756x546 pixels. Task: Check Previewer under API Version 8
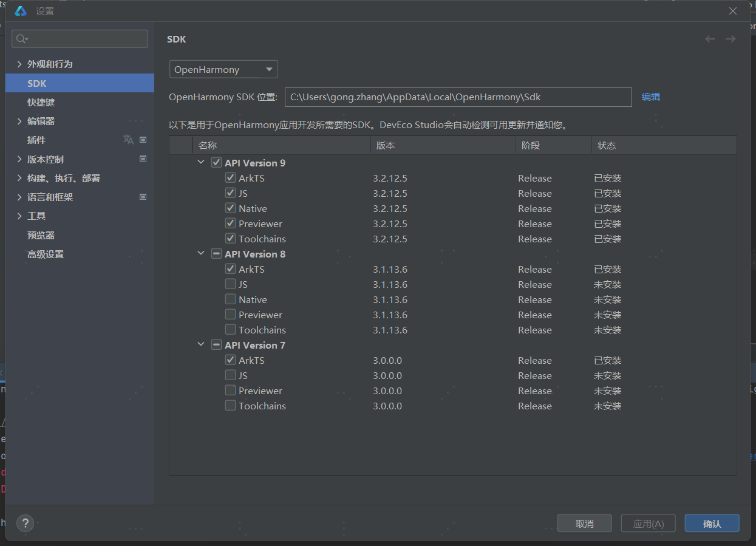click(230, 315)
